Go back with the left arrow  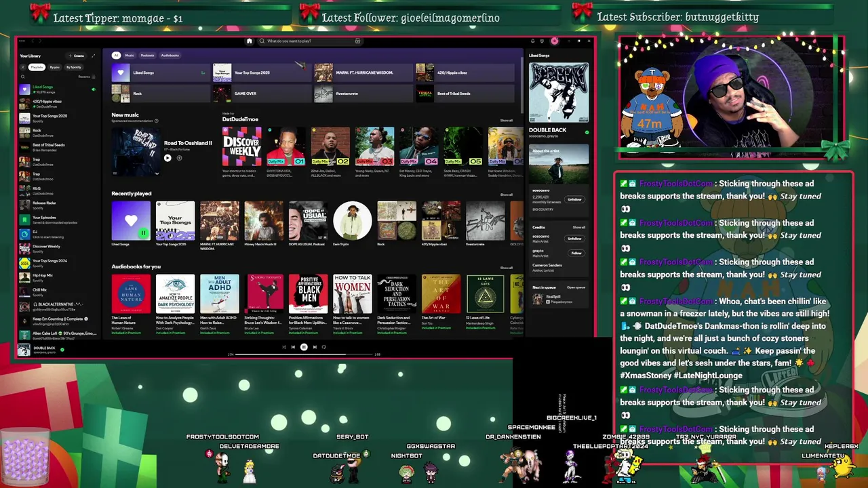pos(31,41)
